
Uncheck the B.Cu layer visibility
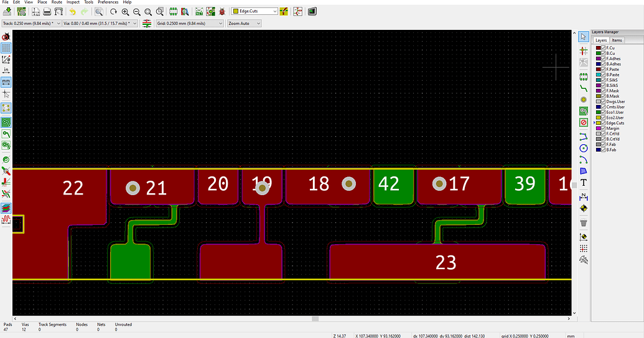point(604,53)
